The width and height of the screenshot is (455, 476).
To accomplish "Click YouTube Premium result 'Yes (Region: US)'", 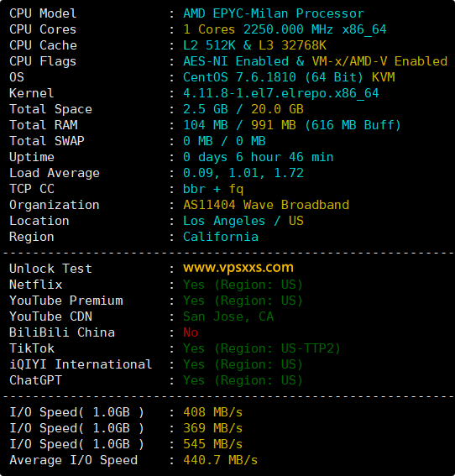I will coord(243,301).
